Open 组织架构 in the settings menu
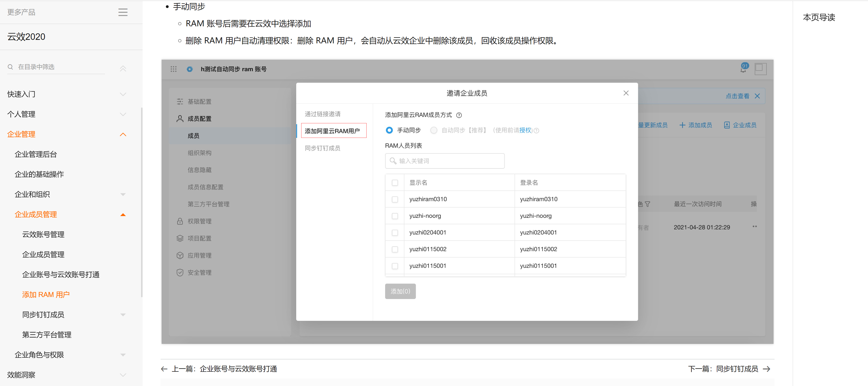Viewport: 868px width, 386px height. click(199, 153)
